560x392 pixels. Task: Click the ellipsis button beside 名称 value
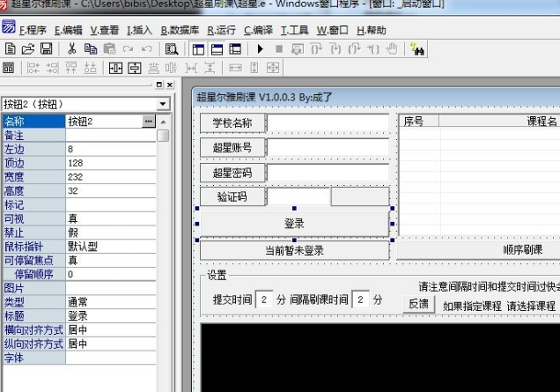(x=149, y=122)
